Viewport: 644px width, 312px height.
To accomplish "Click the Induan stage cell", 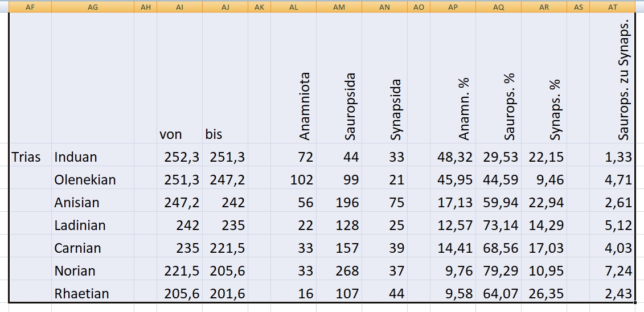I will tap(76, 157).
